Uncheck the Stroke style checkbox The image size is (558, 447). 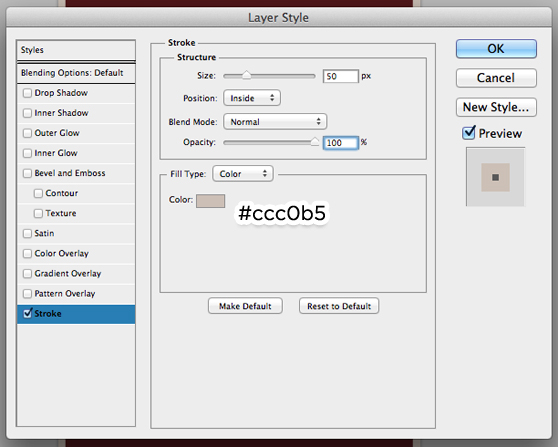pyautogui.click(x=27, y=313)
